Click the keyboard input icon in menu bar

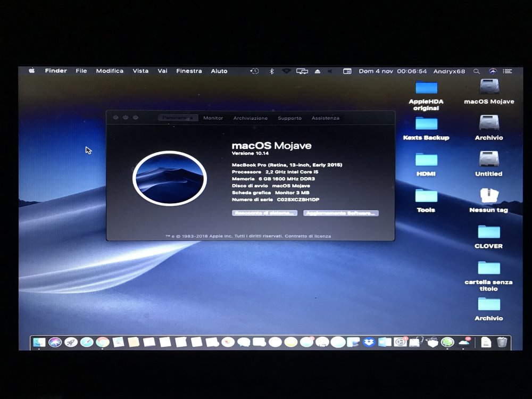(347, 71)
